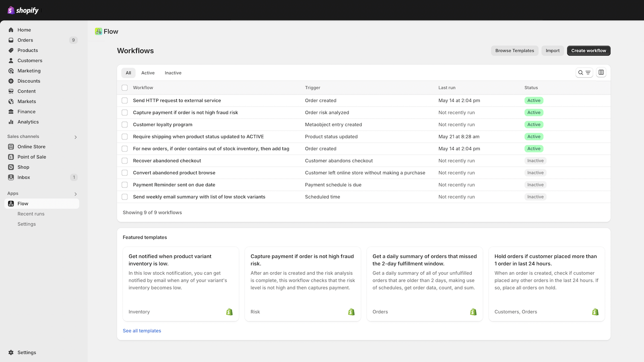Open the edit columns icon button
The image size is (644, 362).
pyautogui.click(x=601, y=72)
